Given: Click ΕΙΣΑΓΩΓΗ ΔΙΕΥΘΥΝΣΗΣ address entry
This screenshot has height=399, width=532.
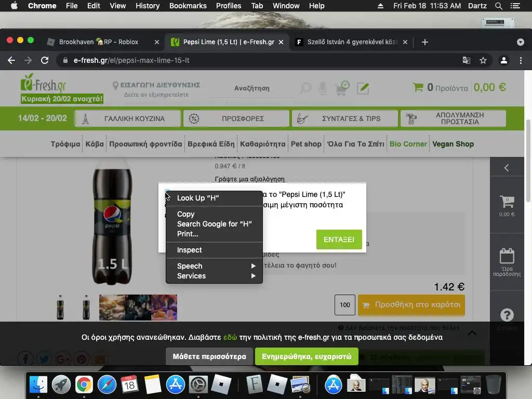Looking at the screenshot, I should point(160,85).
